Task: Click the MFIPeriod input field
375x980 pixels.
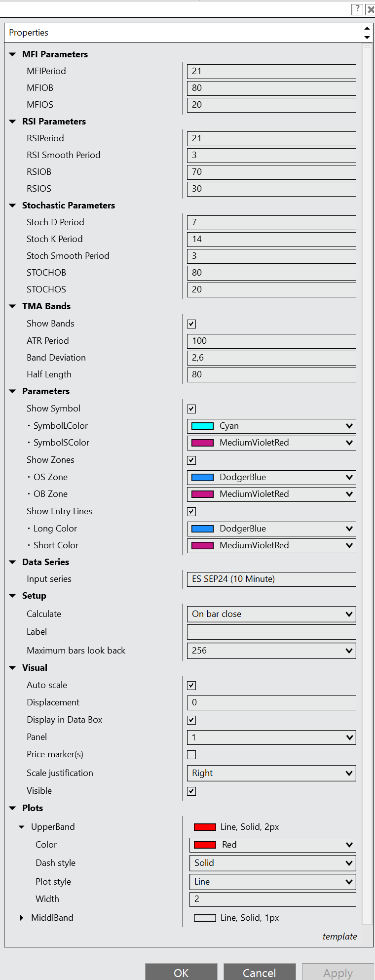Action: [x=271, y=71]
